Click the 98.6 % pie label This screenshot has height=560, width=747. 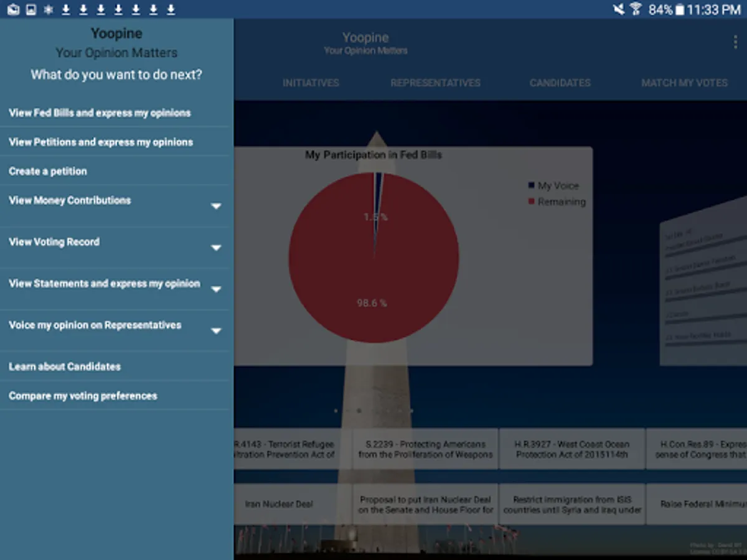(372, 303)
